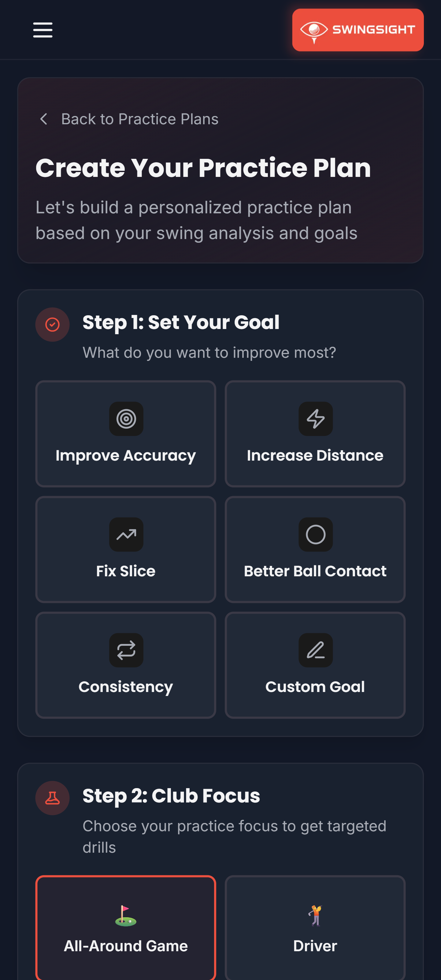Click the SwingSight logo
The image size is (441, 980).
(358, 30)
